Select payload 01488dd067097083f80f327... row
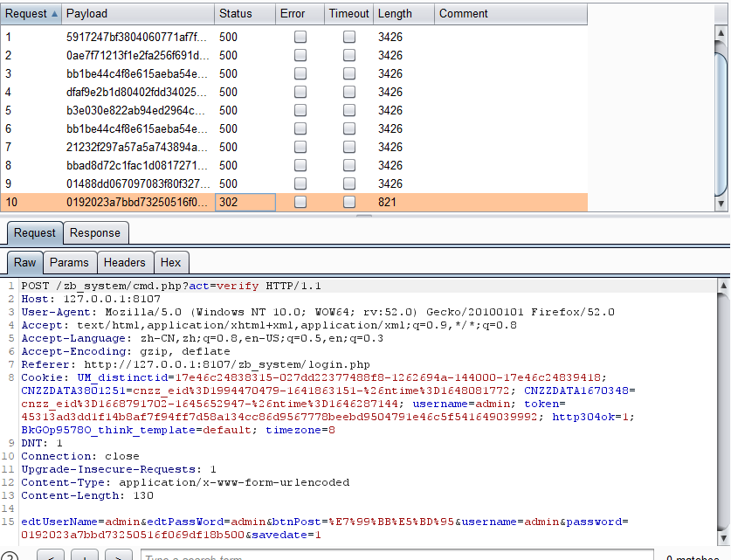Image resolution: width=731 pixels, height=560 pixels. point(293,183)
